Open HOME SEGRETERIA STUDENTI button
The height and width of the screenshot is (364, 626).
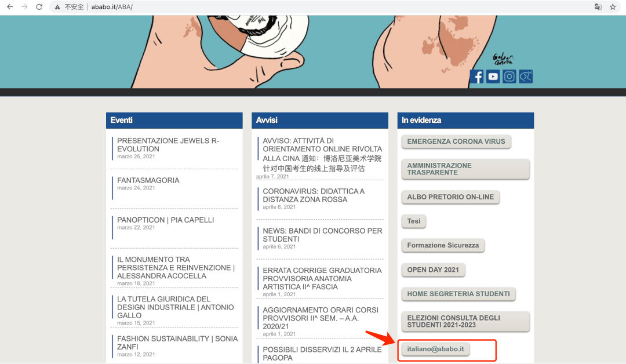tap(458, 294)
